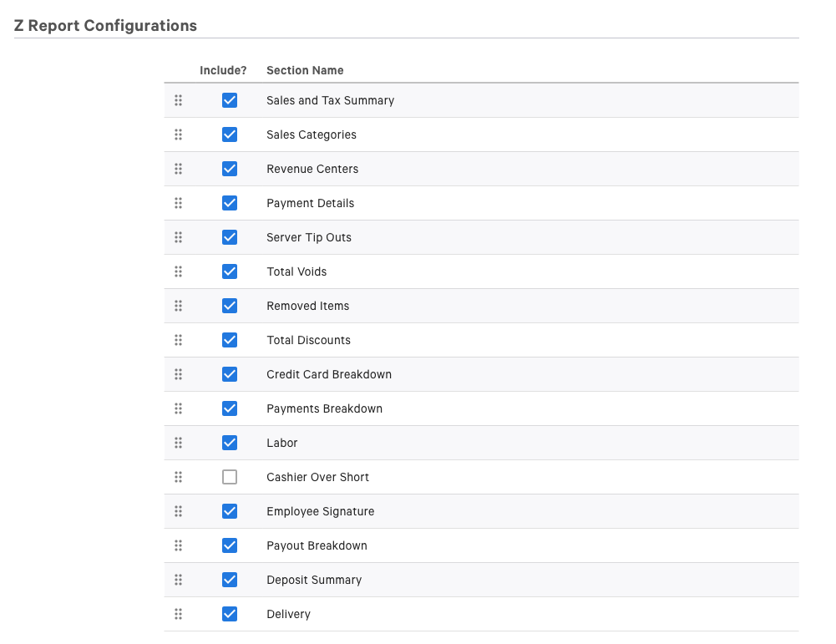
Task: Uncheck Total Voids in the report
Action: click(x=230, y=271)
